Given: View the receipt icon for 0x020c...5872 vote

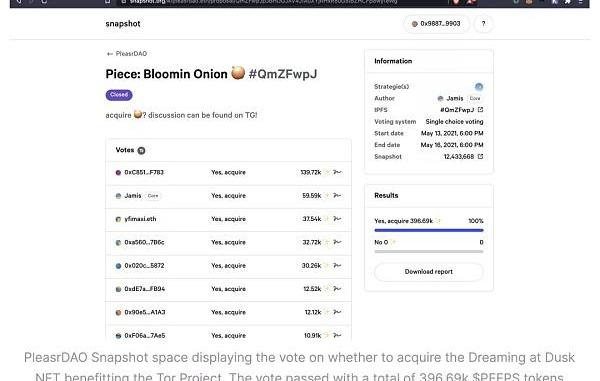Looking at the screenshot, I should 337,265.
